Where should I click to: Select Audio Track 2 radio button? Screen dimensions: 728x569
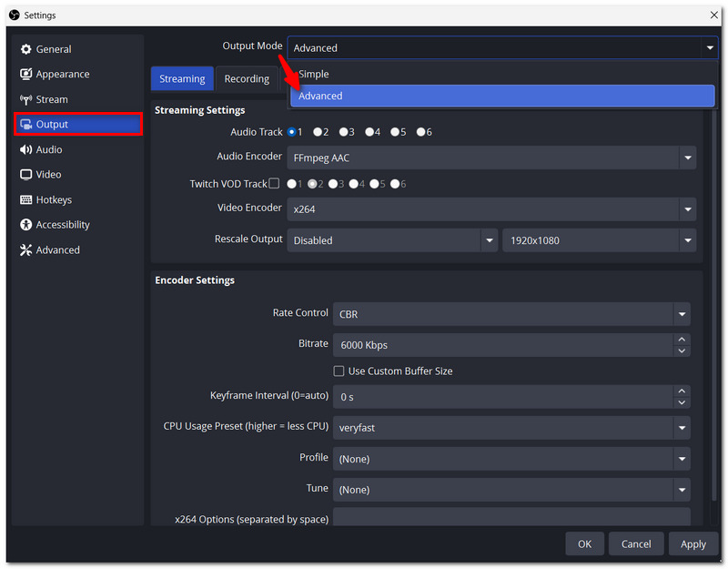318,132
